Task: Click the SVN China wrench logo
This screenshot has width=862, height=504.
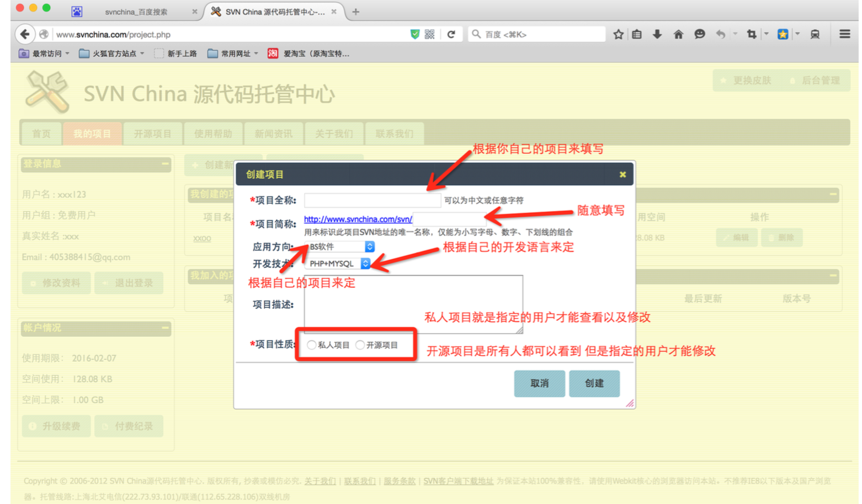Action: click(47, 92)
